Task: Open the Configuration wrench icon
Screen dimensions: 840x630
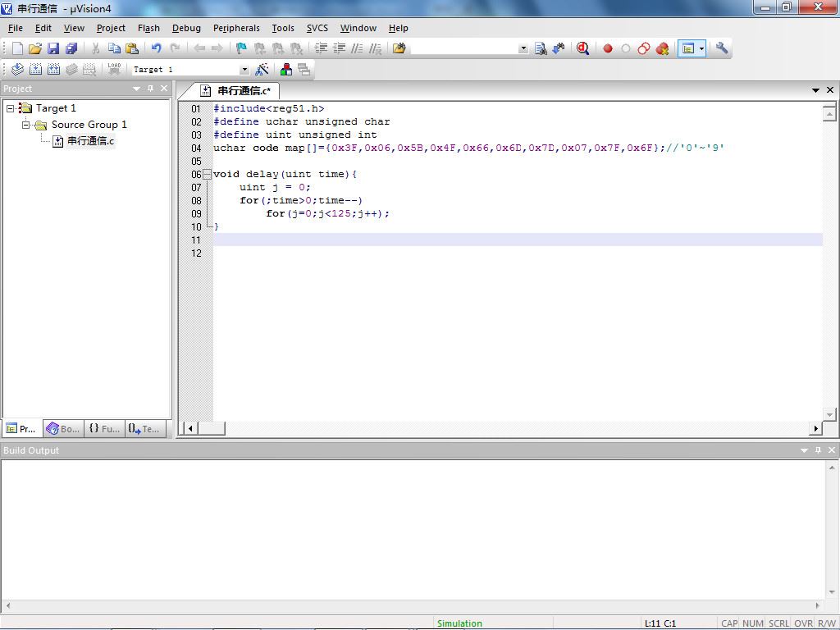Action: (722, 48)
